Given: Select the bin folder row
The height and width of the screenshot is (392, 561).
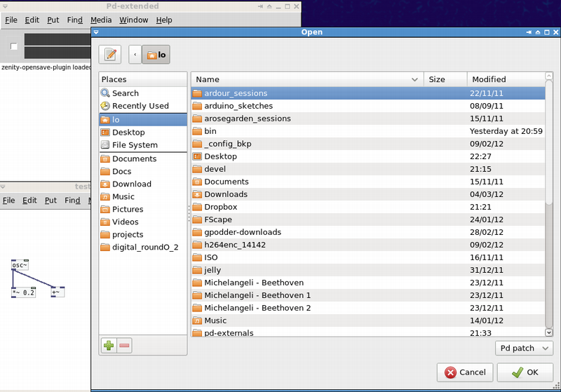Looking at the screenshot, I should 367,131.
